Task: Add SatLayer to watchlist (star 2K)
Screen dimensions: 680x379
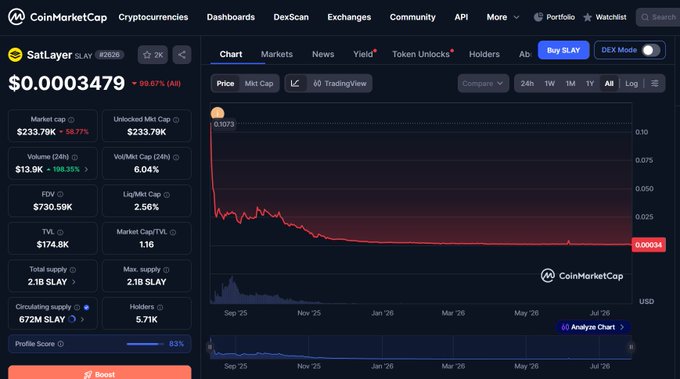Action: click(153, 55)
